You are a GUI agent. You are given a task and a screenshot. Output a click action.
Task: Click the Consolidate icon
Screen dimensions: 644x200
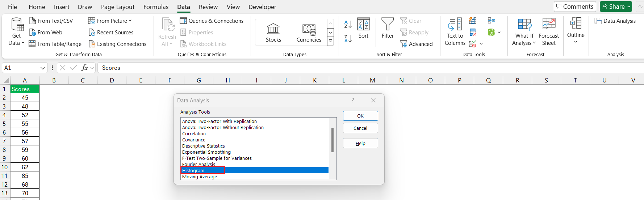(x=491, y=21)
